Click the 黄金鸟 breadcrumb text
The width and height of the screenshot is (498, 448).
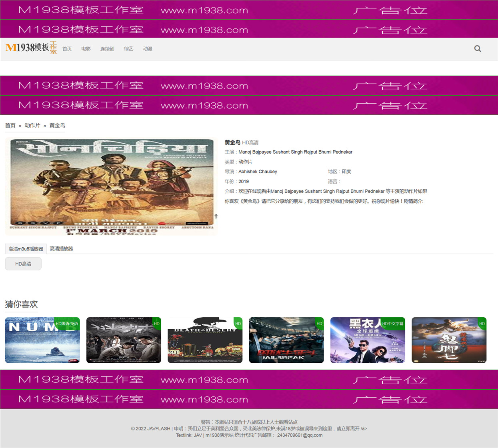57,126
